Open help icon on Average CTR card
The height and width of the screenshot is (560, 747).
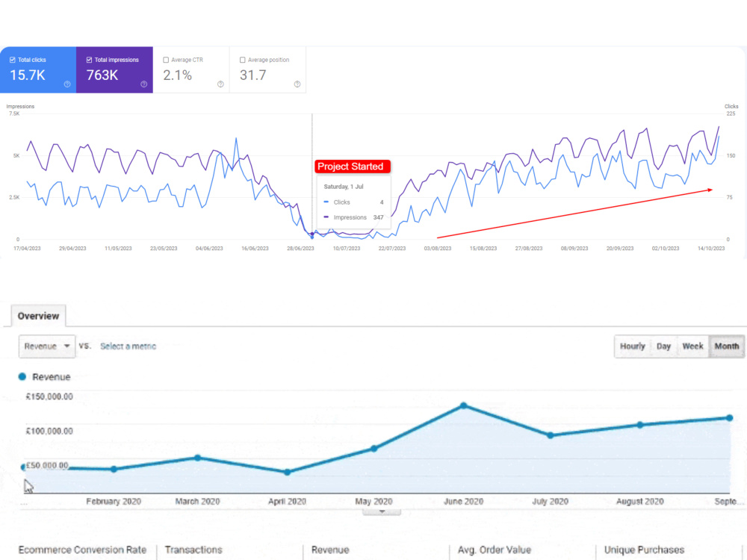pos(220,84)
